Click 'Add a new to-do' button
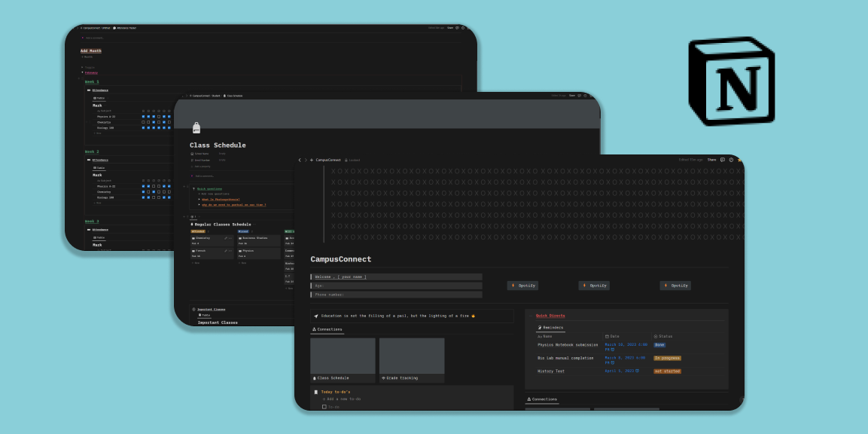The image size is (868, 434). click(342, 399)
